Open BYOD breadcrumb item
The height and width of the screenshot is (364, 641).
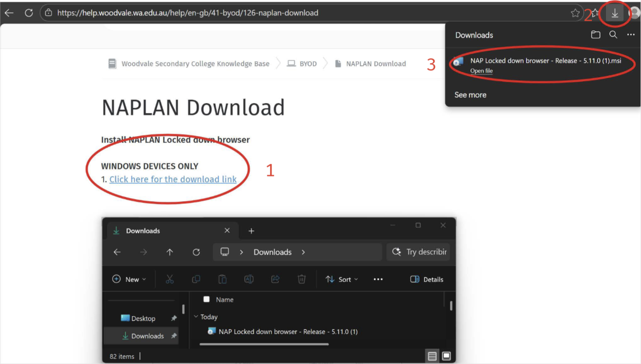308,64
